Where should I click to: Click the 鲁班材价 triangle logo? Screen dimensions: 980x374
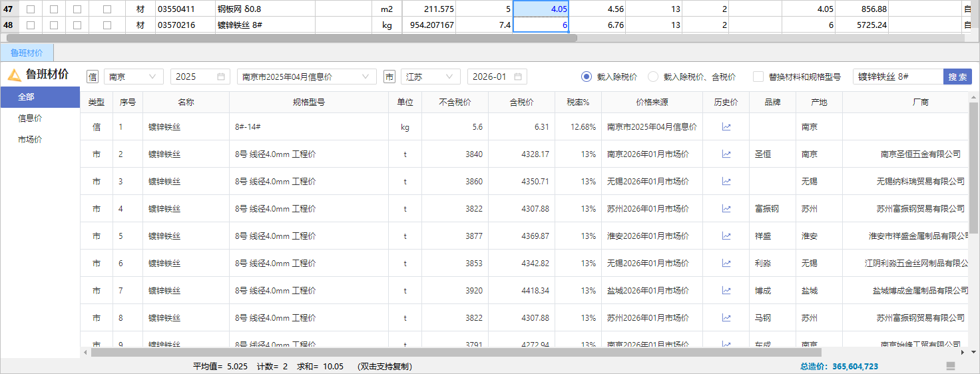coord(14,75)
